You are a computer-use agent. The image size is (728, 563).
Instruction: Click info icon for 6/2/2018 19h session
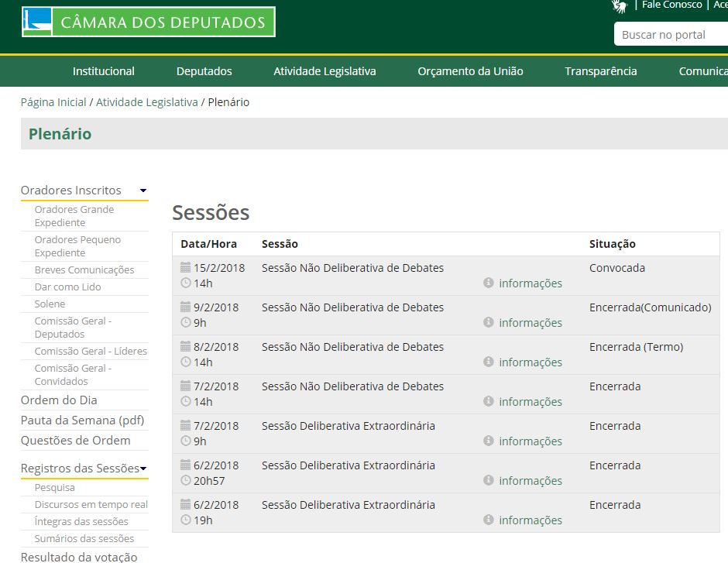tap(489, 520)
